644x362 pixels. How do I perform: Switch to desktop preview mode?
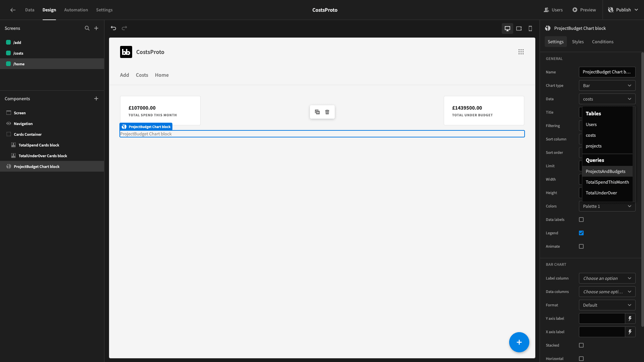pyautogui.click(x=507, y=28)
